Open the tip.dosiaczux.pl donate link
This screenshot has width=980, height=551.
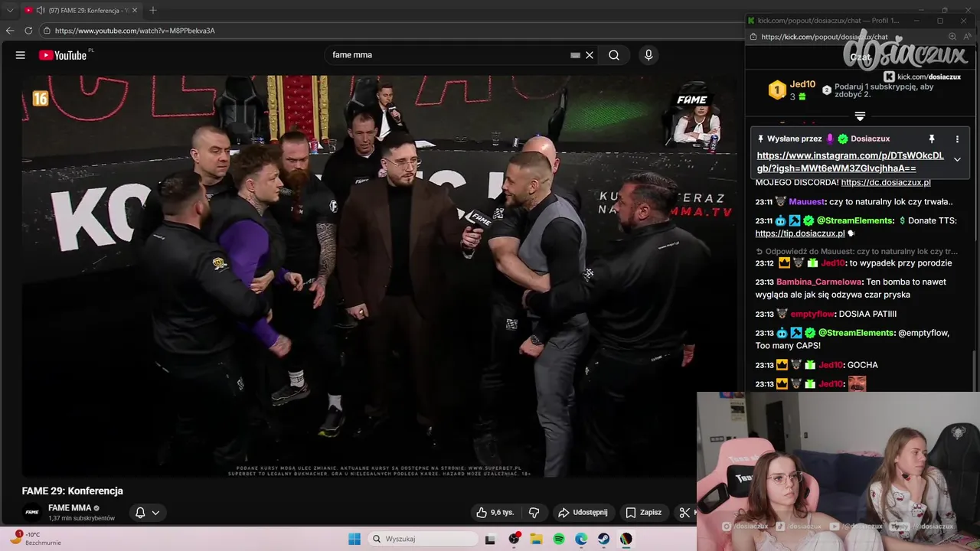point(800,234)
